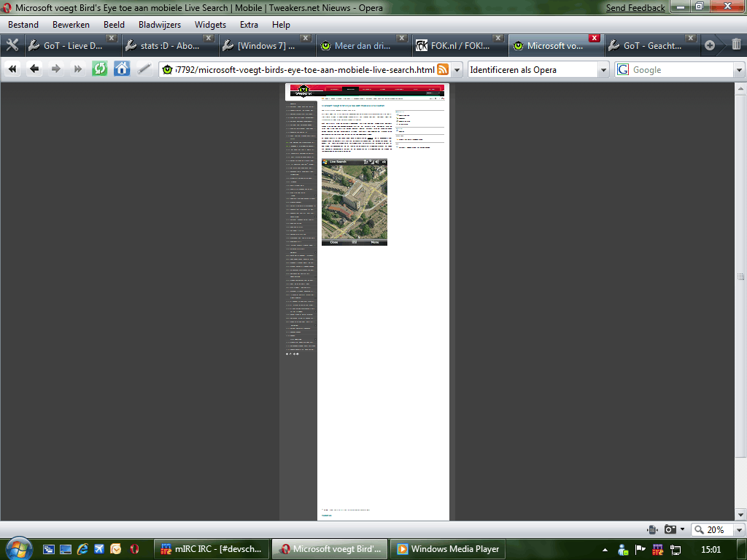Go back with the Back arrow
The height and width of the screenshot is (560, 747).
click(34, 69)
